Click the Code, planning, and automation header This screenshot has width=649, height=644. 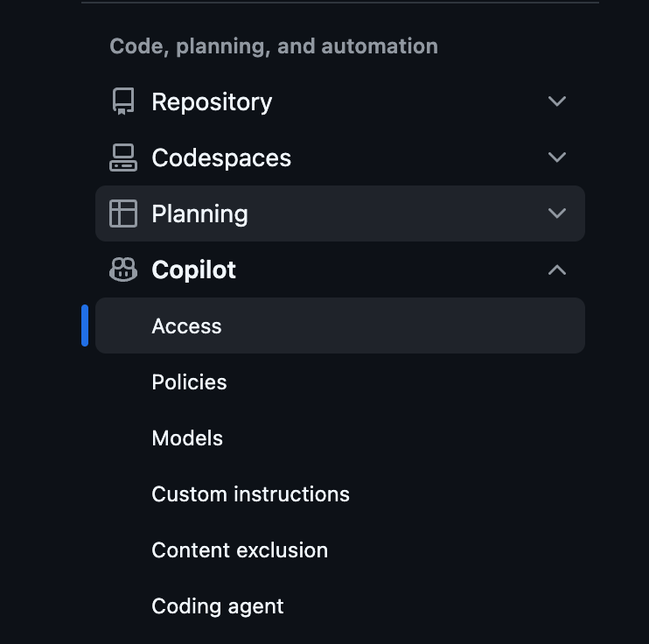(x=274, y=46)
